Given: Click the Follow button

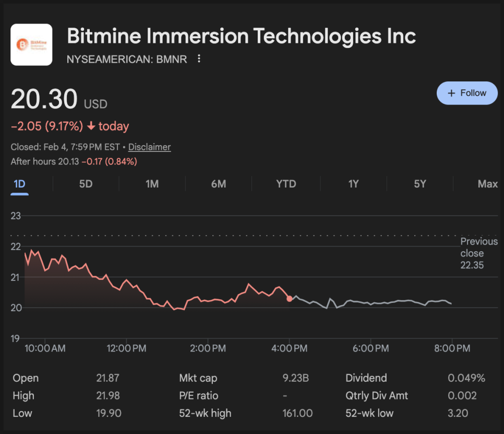Looking at the screenshot, I should coord(467,93).
